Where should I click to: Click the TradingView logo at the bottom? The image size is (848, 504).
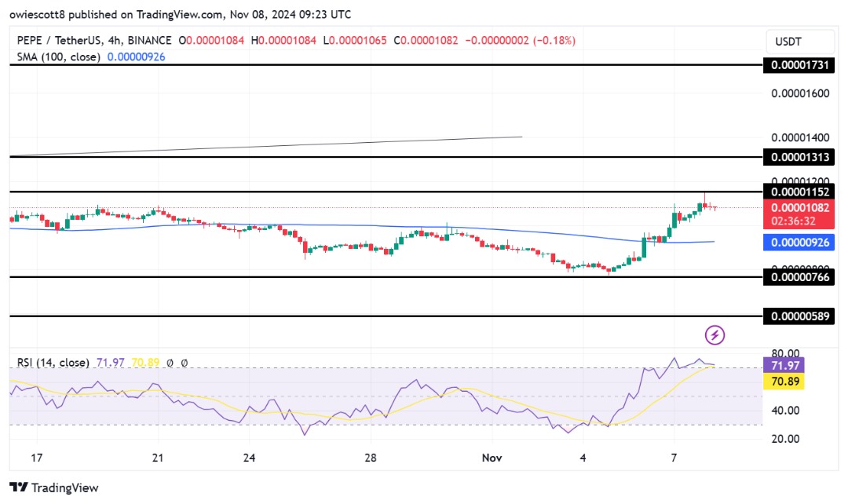[x=54, y=488]
